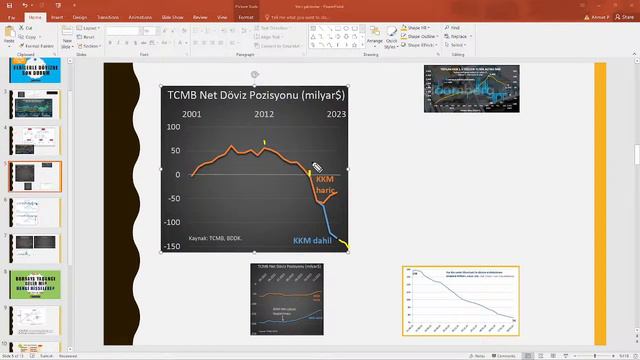This screenshot has height=360, width=640.
Task: Open Notes pane from the status bar
Action: pyautogui.click(x=477, y=356)
